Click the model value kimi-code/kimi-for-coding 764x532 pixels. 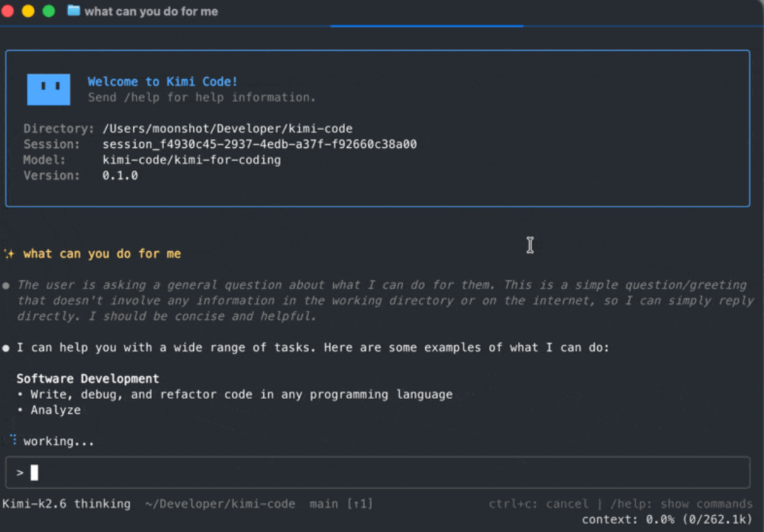click(x=192, y=160)
